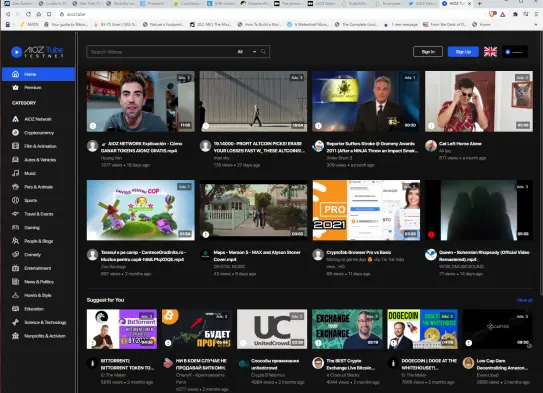Open the windmill cartoon video thumbnail

click(x=141, y=210)
